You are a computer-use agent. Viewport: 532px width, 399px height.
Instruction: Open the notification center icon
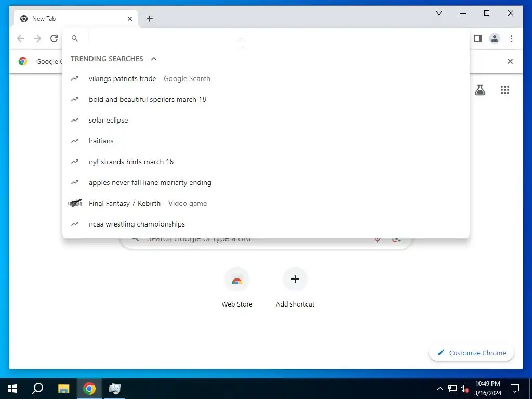515,389
